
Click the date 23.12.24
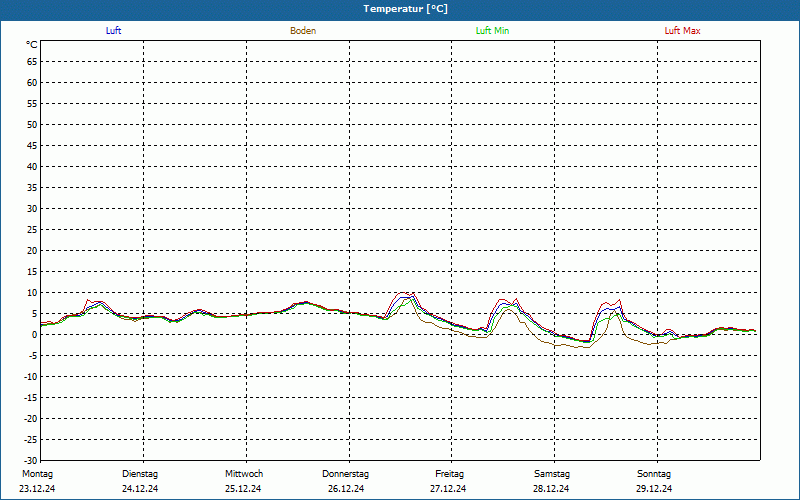[x=37, y=489]
